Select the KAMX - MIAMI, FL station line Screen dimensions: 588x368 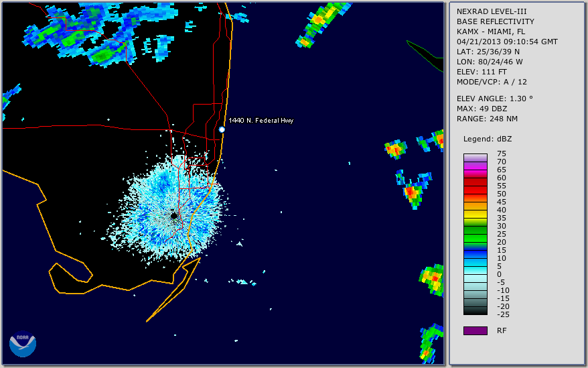pyautogui.click(x=491, y=32)
